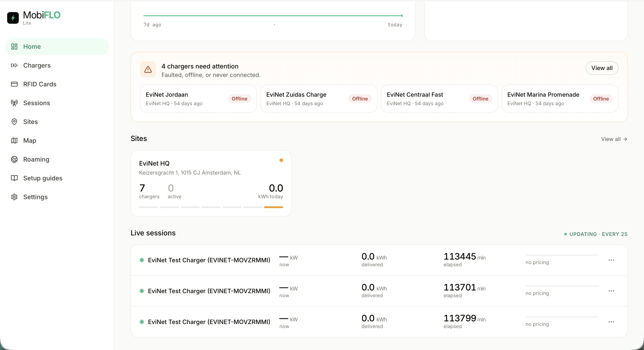The image size is (644, 350).
Task: Click pricing progress bar of 113701 min session
Action: (x=562, y=286)
